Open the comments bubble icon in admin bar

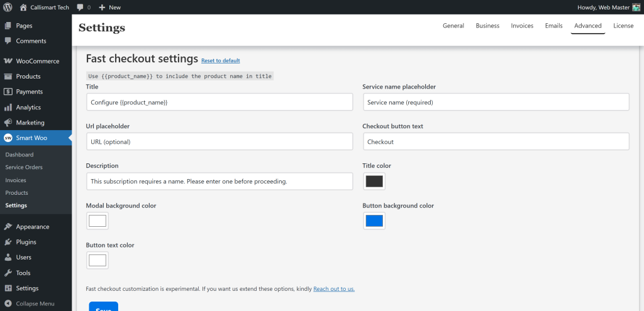click(80, 8)
